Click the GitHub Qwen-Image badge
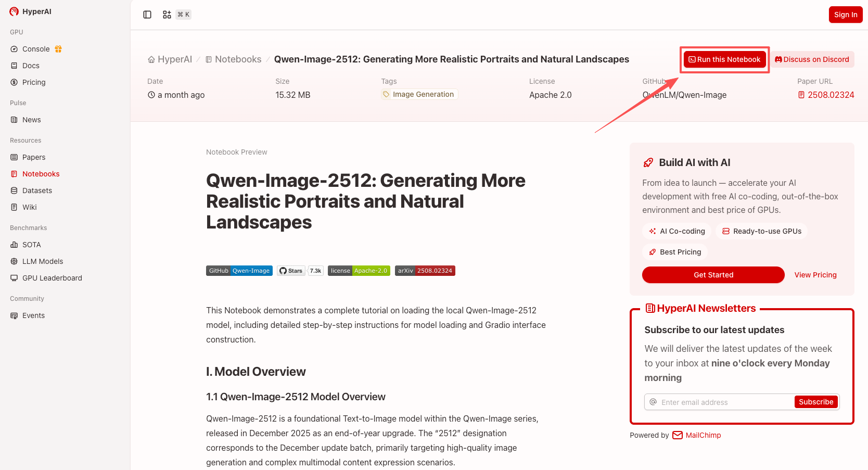868x470 pixels. (239, 271)
